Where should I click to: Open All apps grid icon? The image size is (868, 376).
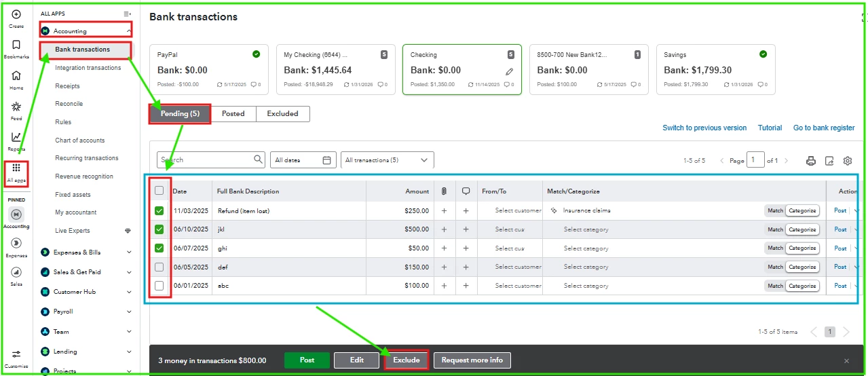coord(16,168)
